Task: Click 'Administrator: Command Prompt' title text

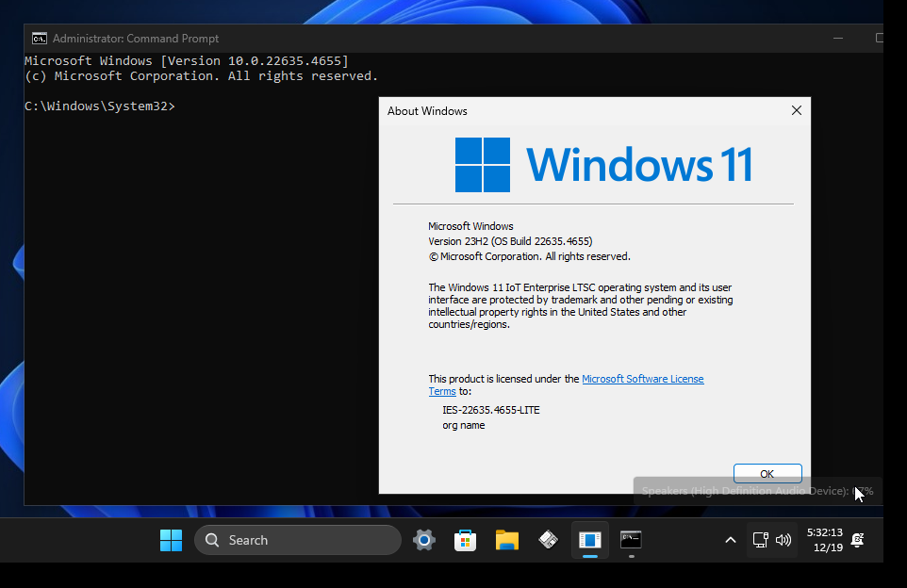Action: 136,39
